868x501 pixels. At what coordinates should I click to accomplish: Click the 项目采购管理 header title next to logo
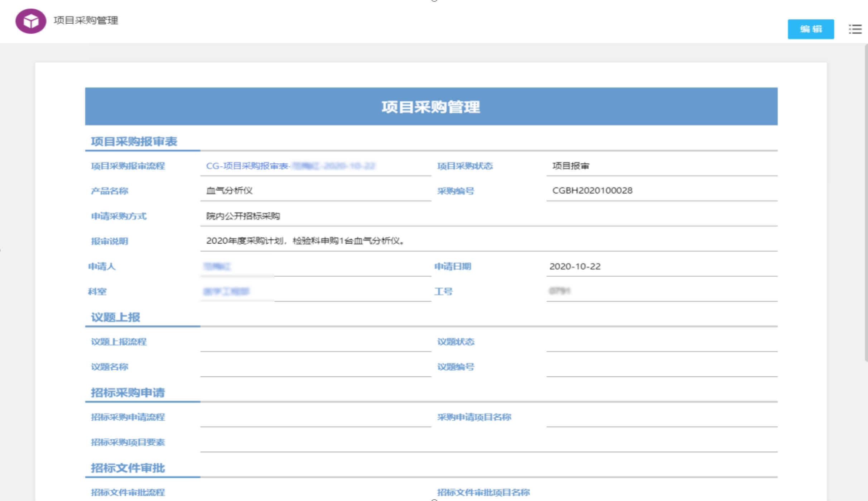tap(86, 20)
